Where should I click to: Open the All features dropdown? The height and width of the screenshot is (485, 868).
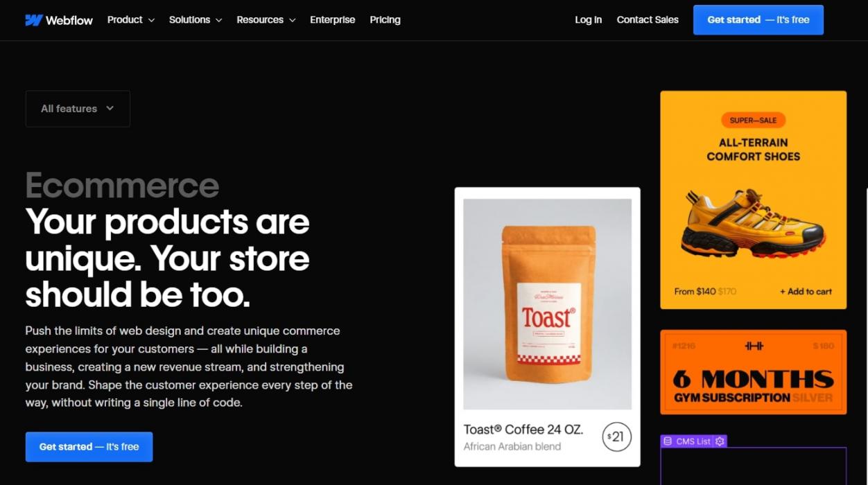point(78,109)
